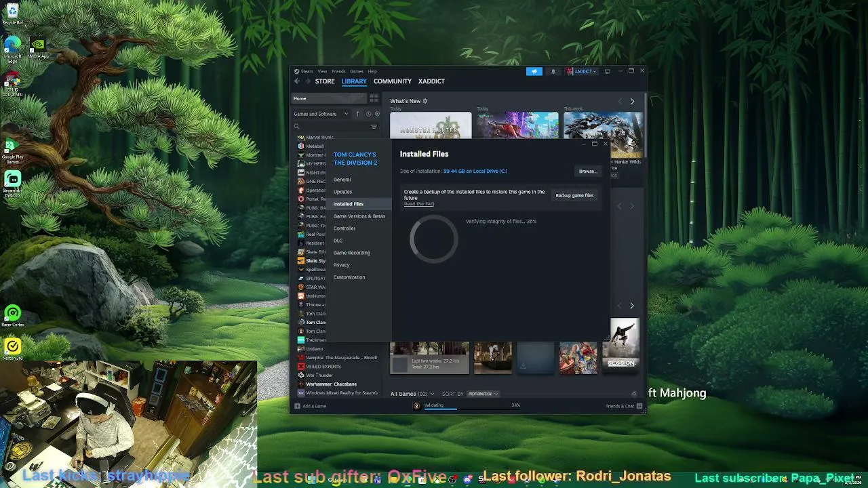This screenshot has width=868, height=488.
Task: Open the Steam menu
Action: point(307,71)
